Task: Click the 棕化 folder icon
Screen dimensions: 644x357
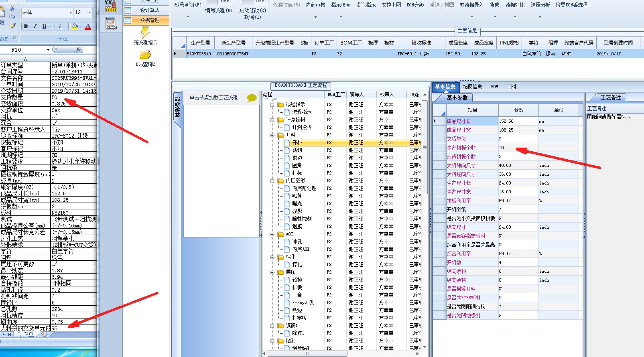Action: [280, 257]
